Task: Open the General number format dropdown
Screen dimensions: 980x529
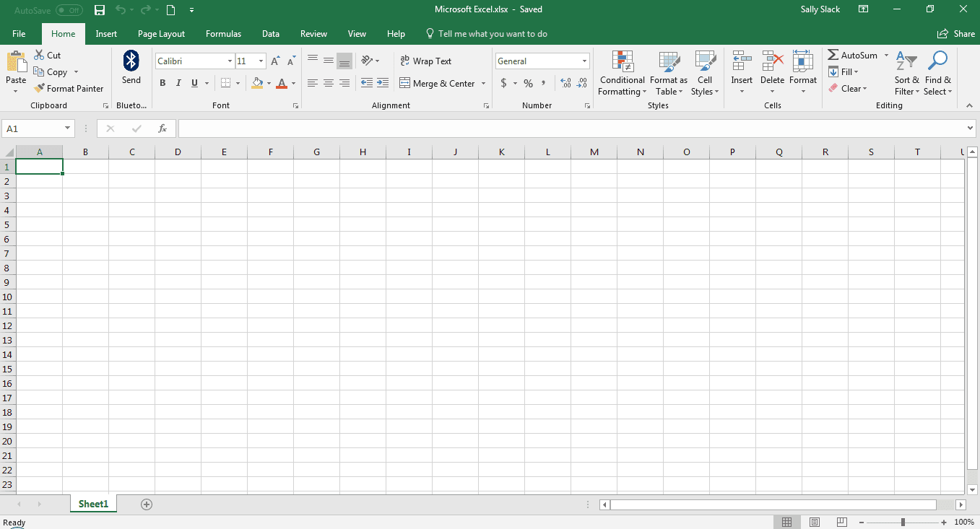Action: click(584, 61)
